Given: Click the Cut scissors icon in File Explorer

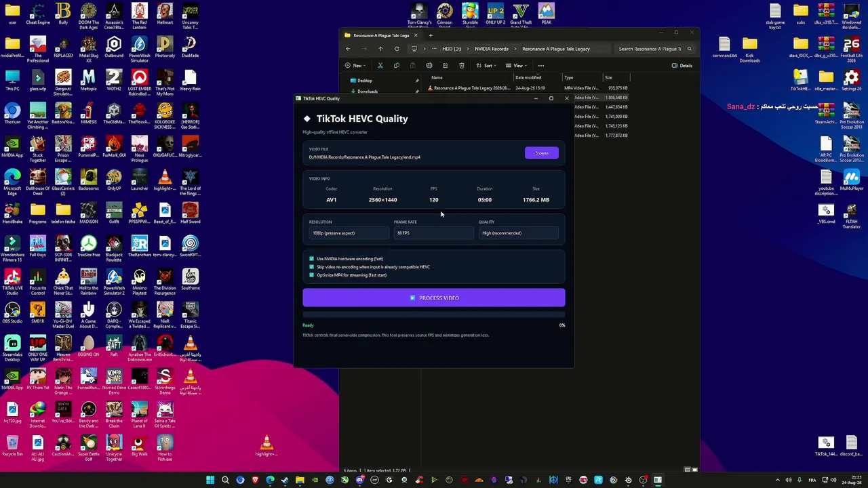Looking at the screenshot, I should (x=380, y=66).
